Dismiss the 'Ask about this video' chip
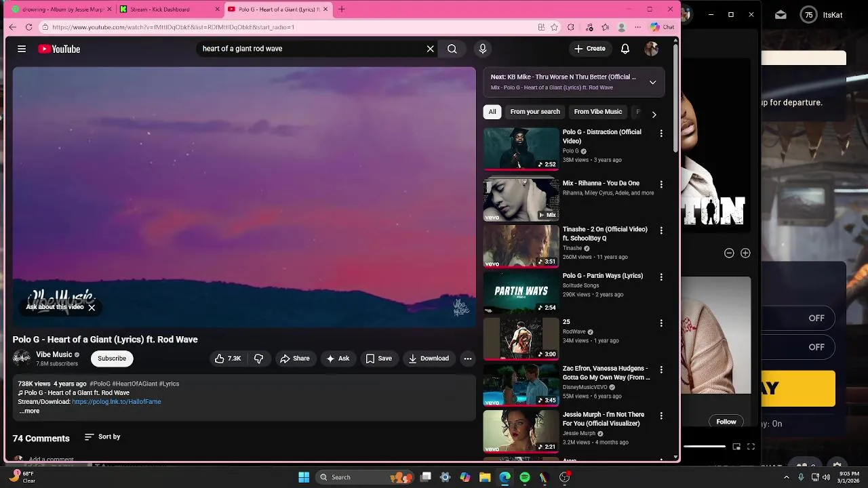 click(x=92, y=308)
